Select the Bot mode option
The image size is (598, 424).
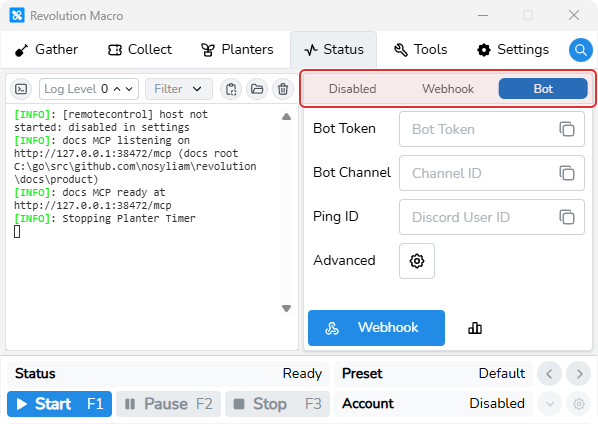[x=543, y=89]
